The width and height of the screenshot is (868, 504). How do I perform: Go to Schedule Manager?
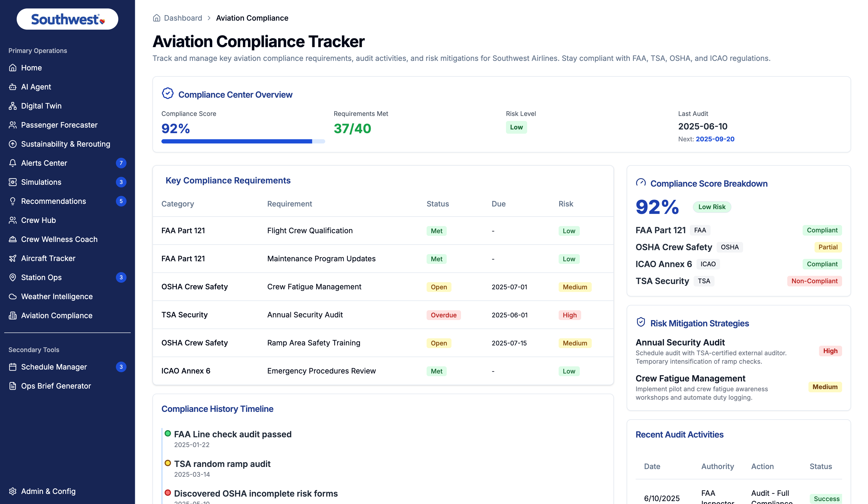point(67,367)
